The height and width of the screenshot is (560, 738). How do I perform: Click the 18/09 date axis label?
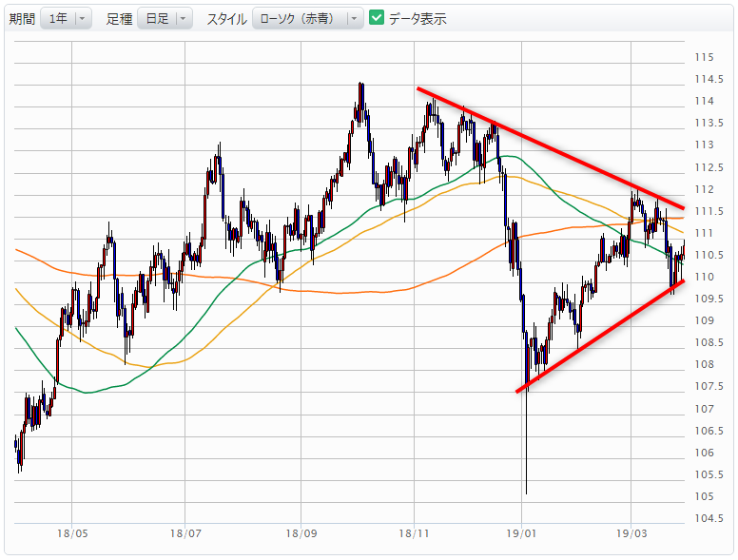point(301,533)
